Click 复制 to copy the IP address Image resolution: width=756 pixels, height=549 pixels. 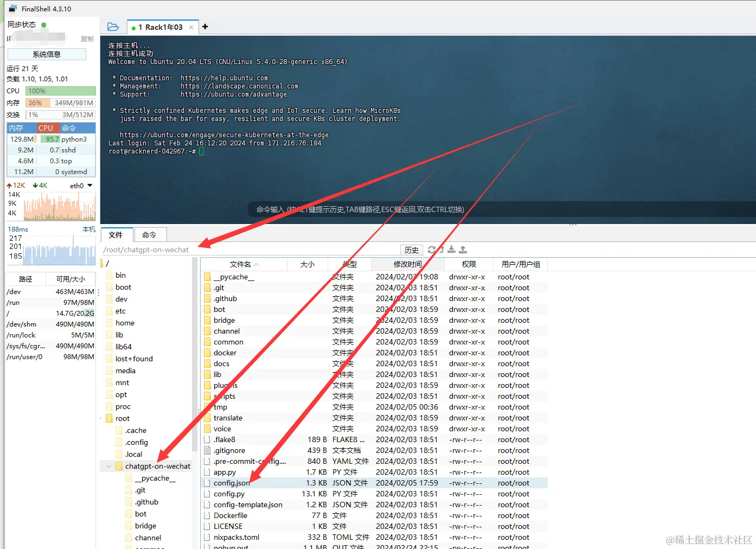pos(87,39)
